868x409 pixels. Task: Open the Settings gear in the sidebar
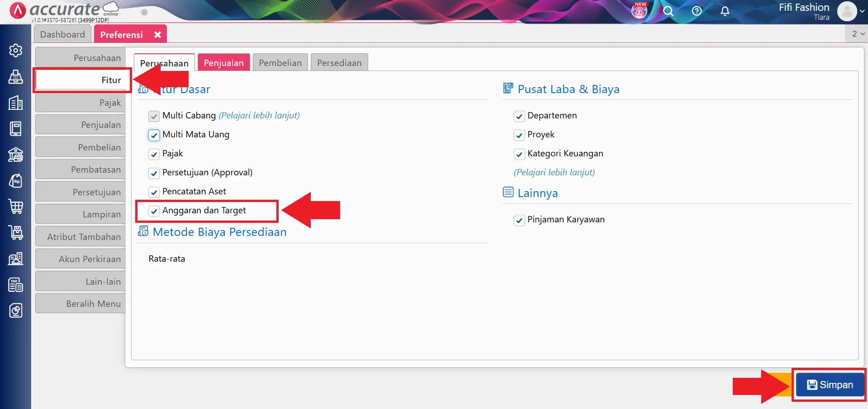point(16,50)
